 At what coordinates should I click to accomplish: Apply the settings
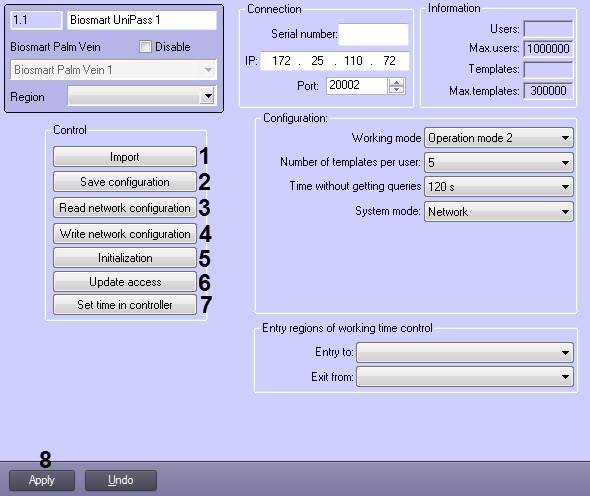(x=42, y=480)
